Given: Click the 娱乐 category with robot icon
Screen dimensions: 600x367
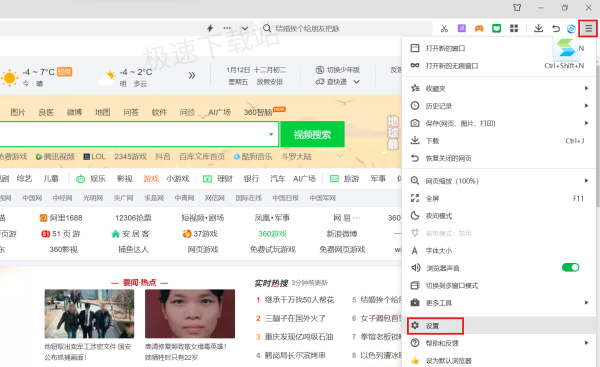Looking at the screenshot, I should (91, 179).
